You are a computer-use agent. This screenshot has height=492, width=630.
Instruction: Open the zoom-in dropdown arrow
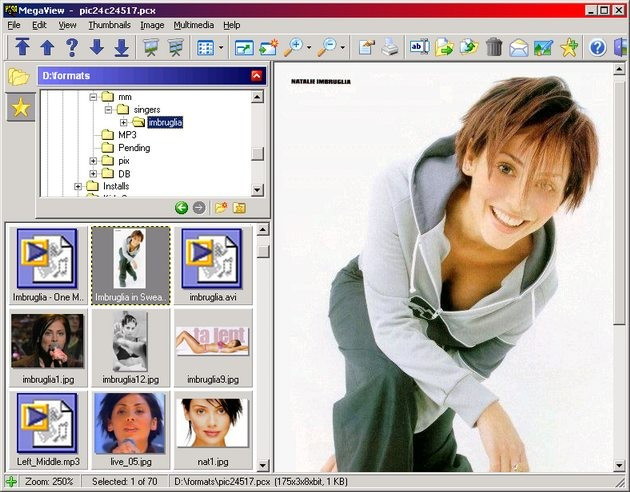tap(309, 47)
